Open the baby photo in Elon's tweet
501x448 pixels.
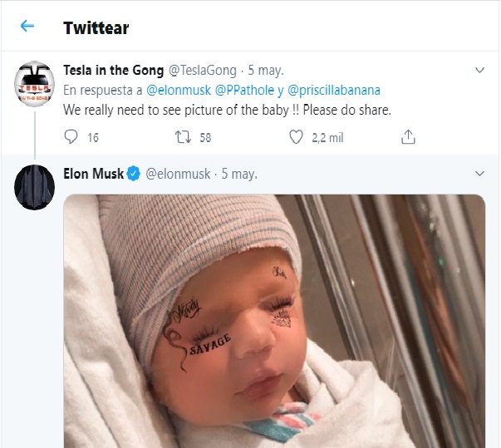point(274,320)
